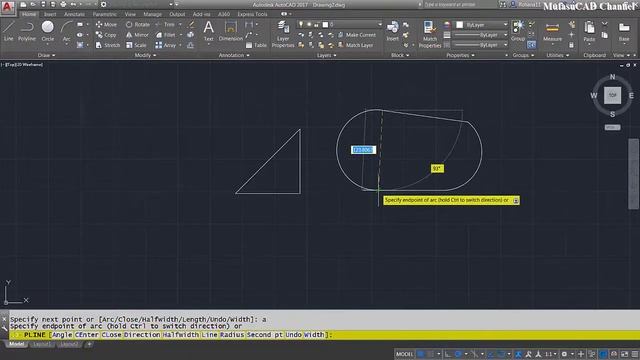Toggle MODEL space in status bar

coord(404,354)
